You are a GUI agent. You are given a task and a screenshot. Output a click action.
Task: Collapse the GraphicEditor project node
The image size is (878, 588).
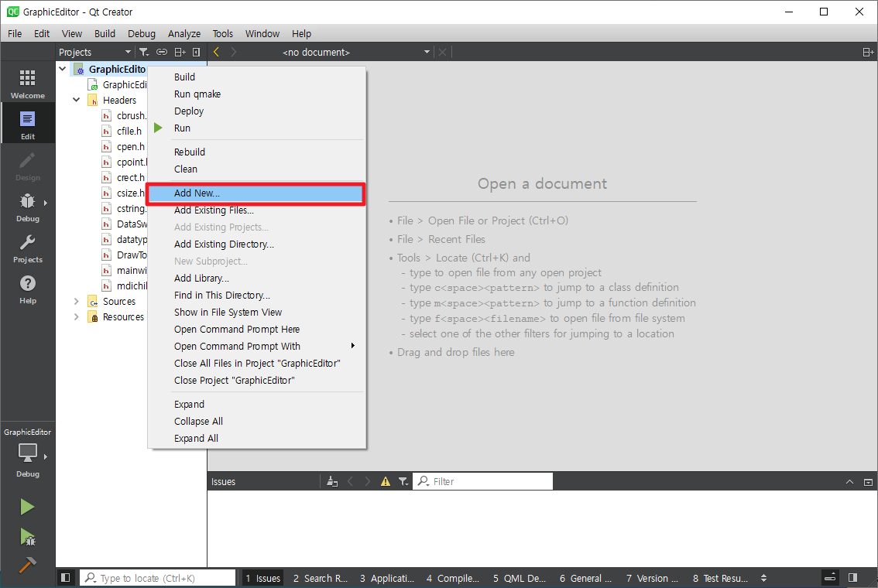[x=63, y=69]
